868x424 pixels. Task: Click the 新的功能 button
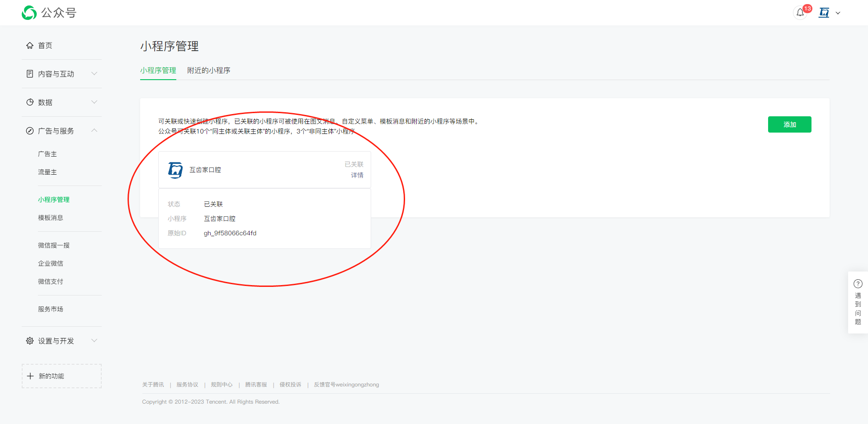pyautogui.click(x=61, y=376)
